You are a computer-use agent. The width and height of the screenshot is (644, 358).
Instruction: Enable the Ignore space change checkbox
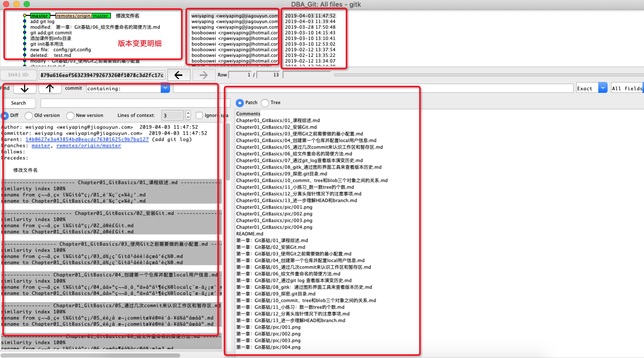[199, 115]
